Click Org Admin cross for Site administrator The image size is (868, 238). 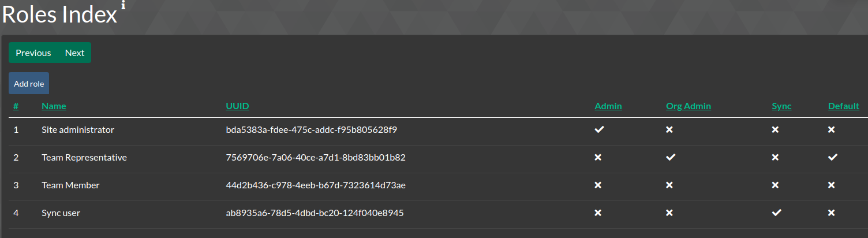point(669,129)
